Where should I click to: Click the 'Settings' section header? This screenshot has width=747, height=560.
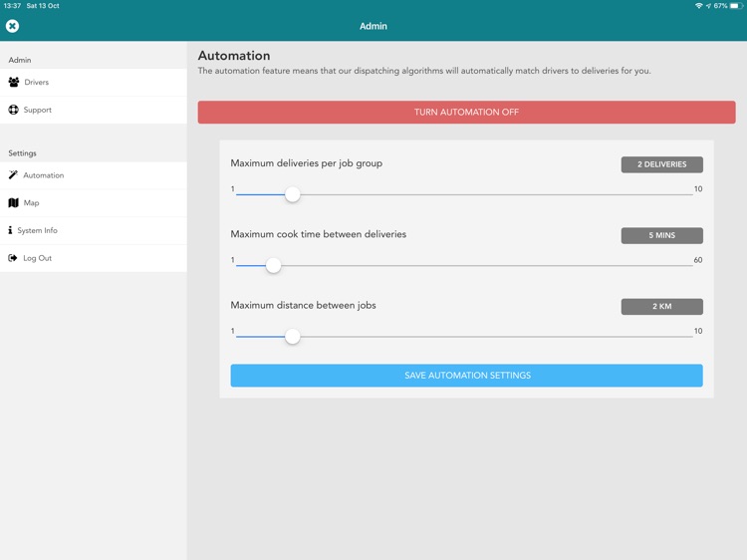point(22,153)
